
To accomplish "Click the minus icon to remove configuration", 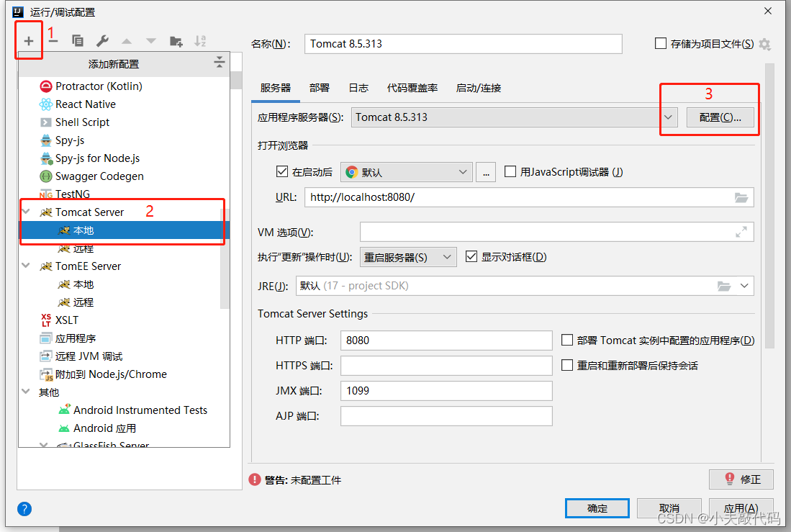I will click(53, 41).
